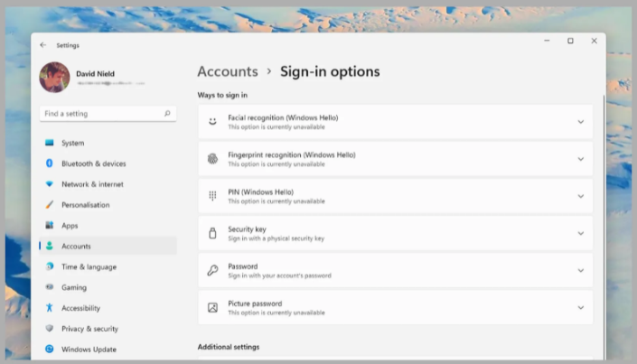Click the Bluetooth icon in the sidebar

click(49, 163)
